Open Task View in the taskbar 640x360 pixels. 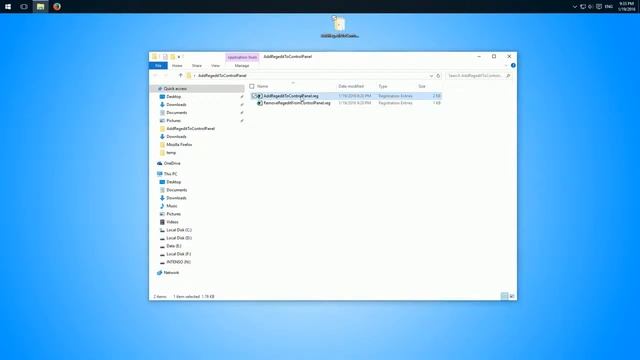pos(24,7)
